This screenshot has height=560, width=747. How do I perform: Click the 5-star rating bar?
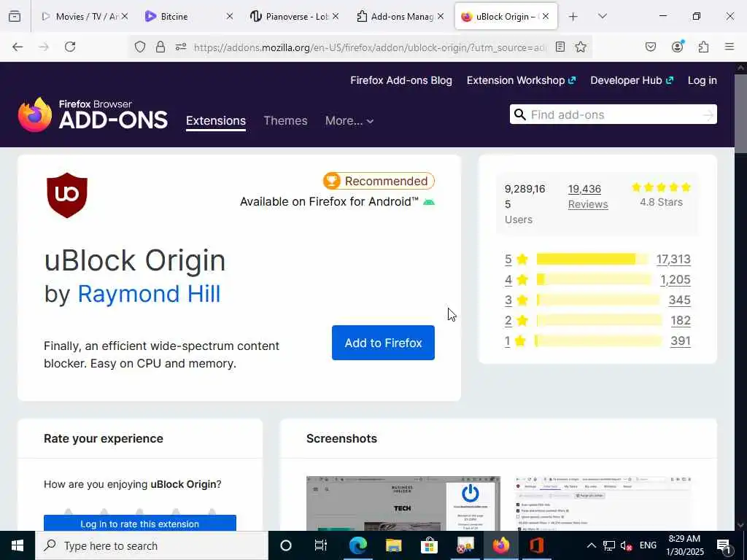(x=592, y=259)
